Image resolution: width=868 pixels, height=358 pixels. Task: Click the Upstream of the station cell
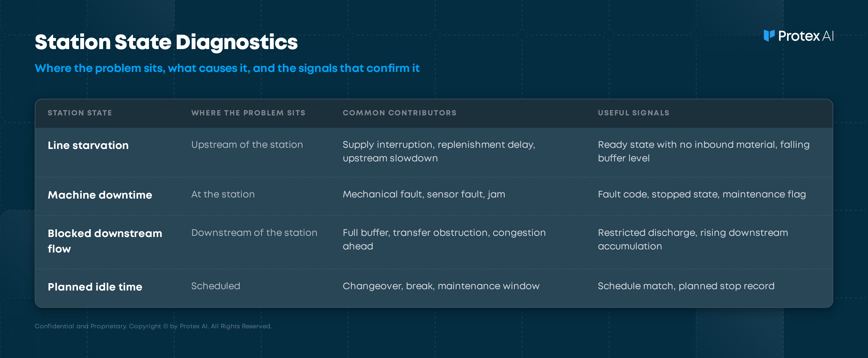point(247,145)
